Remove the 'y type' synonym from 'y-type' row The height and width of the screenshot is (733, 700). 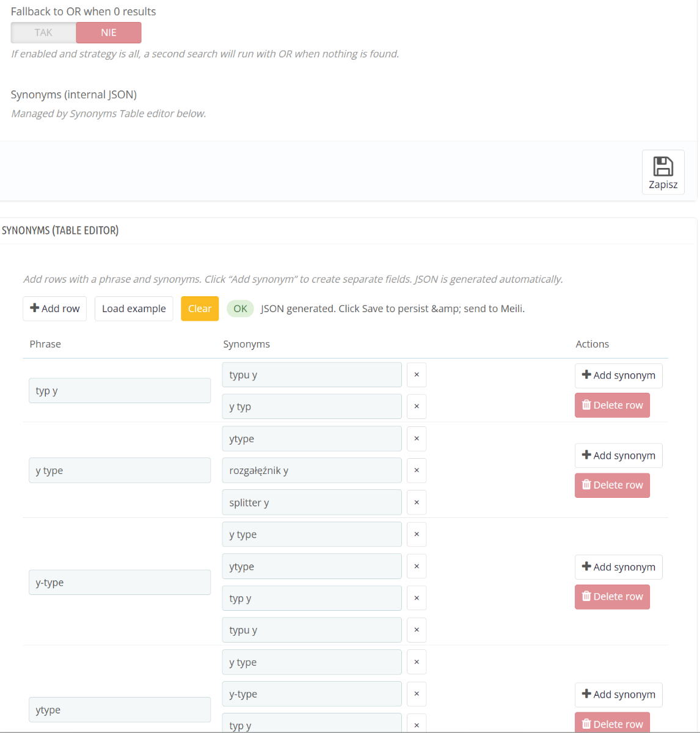coord(417,534)
